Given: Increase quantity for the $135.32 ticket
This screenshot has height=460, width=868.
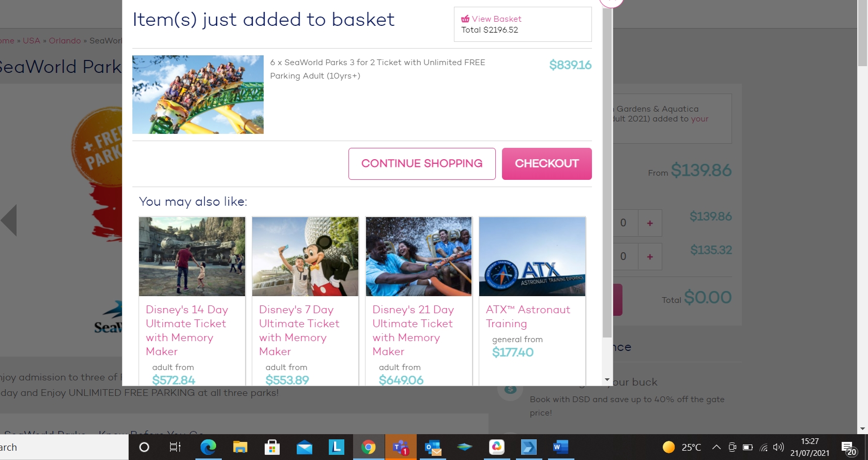Looking at the screenshot, I should click(x=650, y=256).
